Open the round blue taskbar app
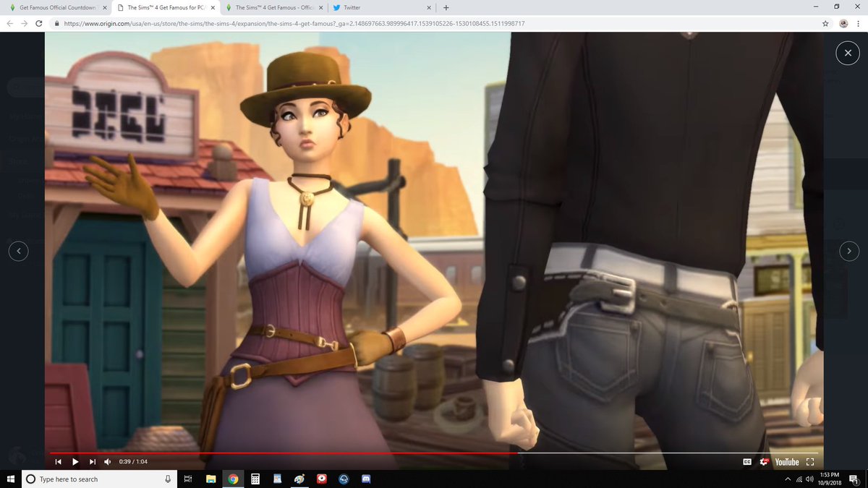The width and height of the screenshot is (868, 488). click(344, 479)
